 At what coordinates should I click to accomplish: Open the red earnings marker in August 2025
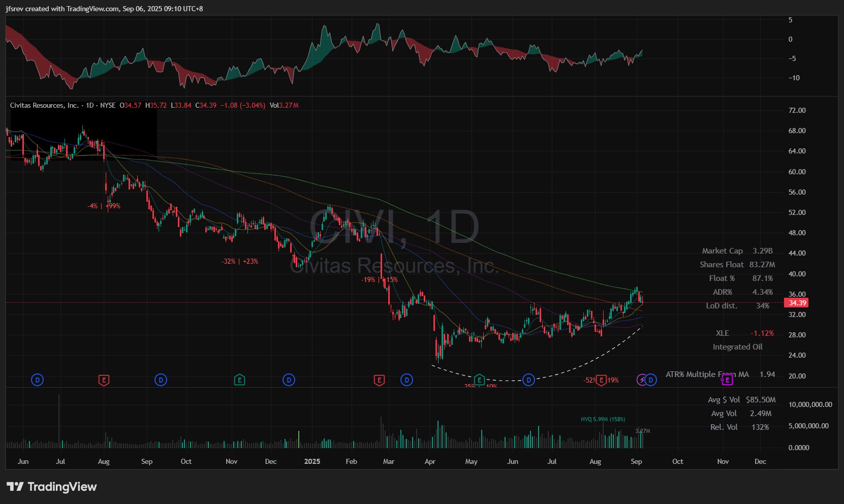pos(602,380)
